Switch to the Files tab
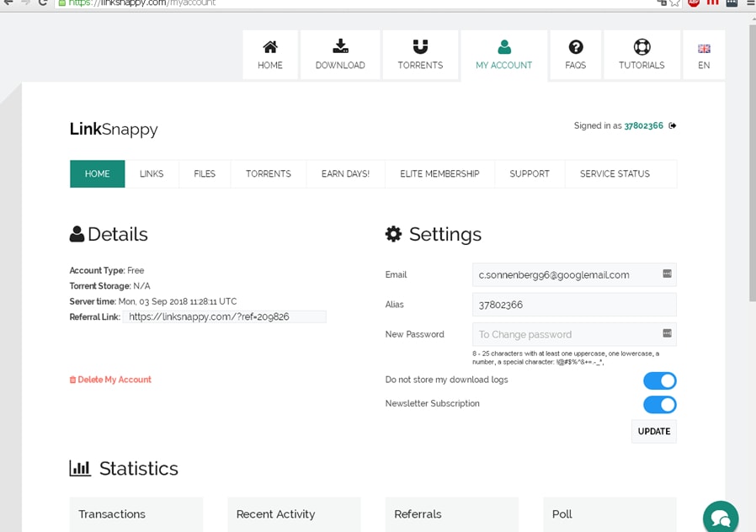Viewport: 756px width, 532px height. (205, 174)
